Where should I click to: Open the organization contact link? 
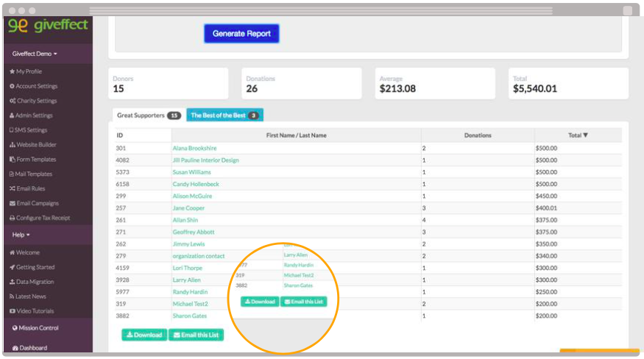pyautogui.click(x=199, y=256)
